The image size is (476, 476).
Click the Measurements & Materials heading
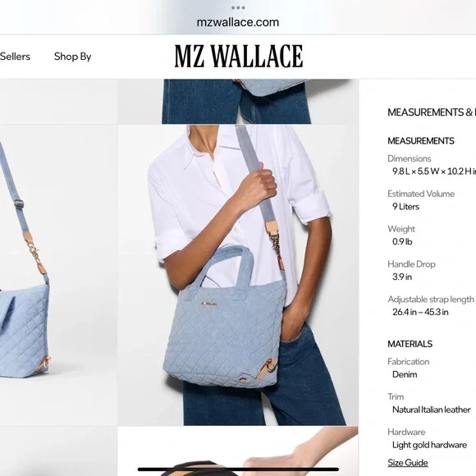point(432,112)
